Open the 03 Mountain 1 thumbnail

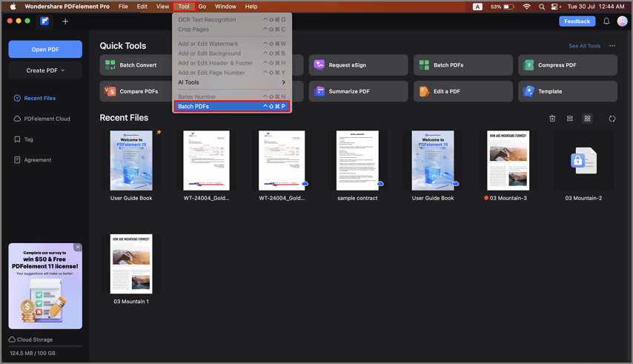(131, 264)
